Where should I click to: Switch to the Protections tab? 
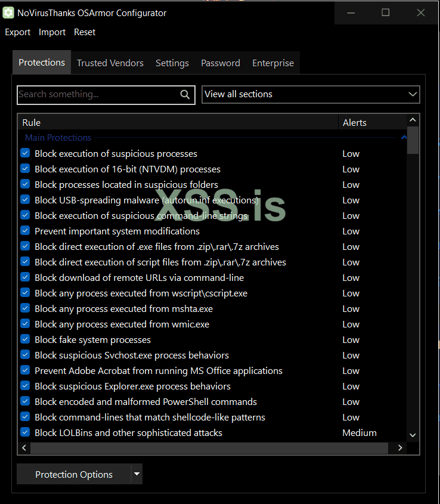pyautogui.click(x=42, y=63)
